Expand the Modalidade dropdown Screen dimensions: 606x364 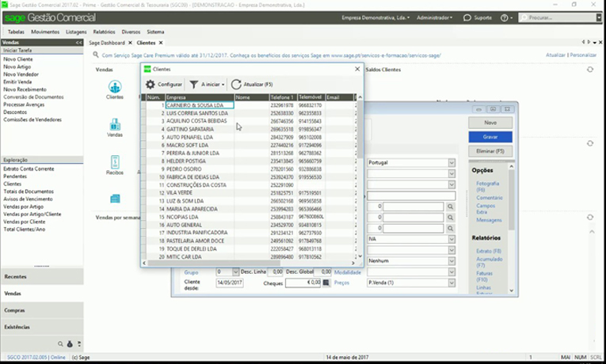click(452, 272)
